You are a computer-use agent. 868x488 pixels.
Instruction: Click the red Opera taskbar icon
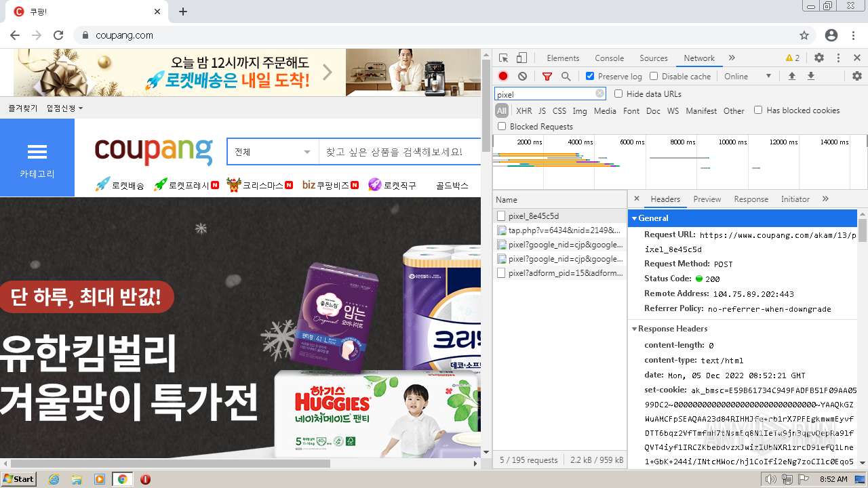click(x=145, y=479)
